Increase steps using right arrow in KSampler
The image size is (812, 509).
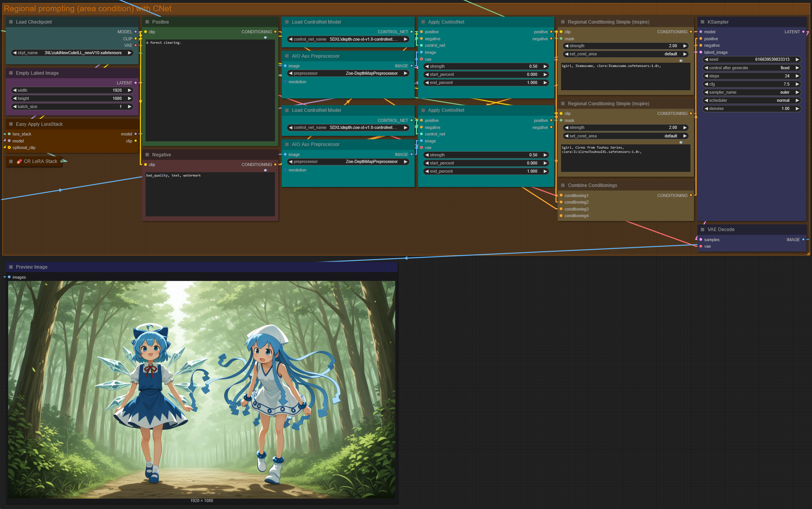[797, 76]
